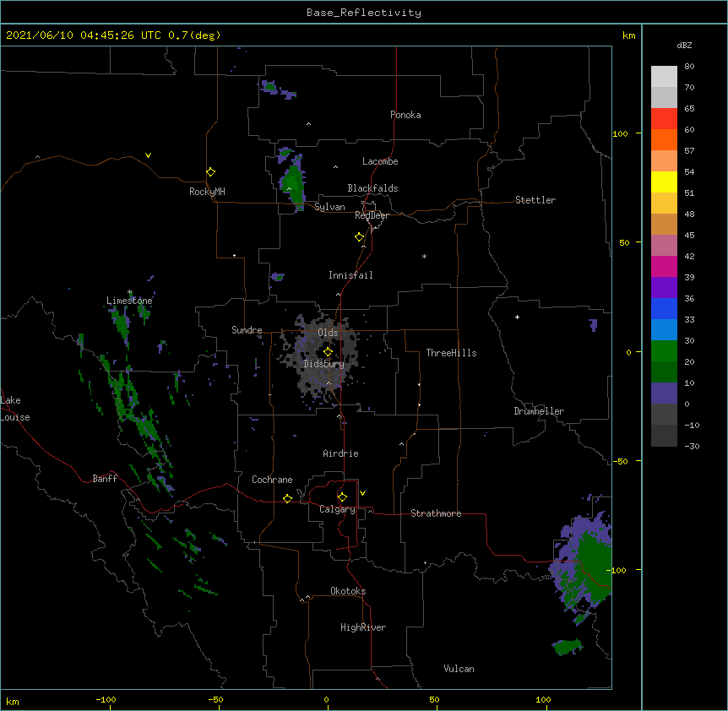Click the Cochrane city label
Screen dimensions: 728x711
[x=272, y=480]
